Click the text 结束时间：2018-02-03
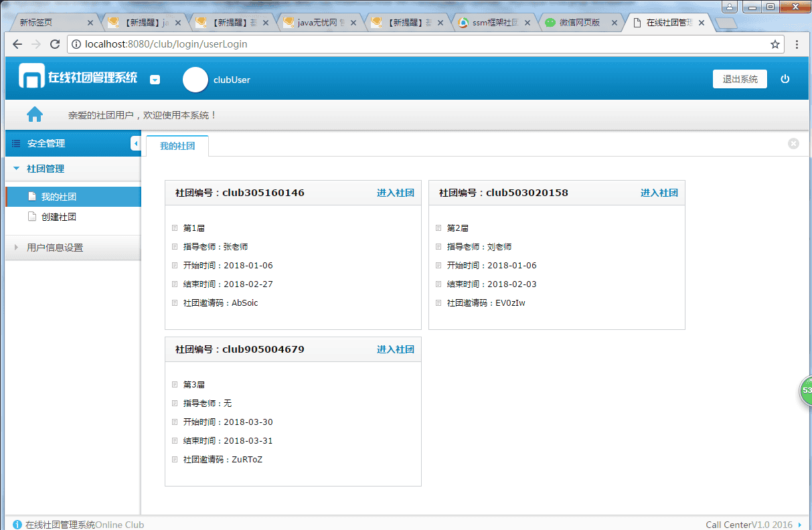812x530 pixels. pyautogui.click(x=492, y=284)
